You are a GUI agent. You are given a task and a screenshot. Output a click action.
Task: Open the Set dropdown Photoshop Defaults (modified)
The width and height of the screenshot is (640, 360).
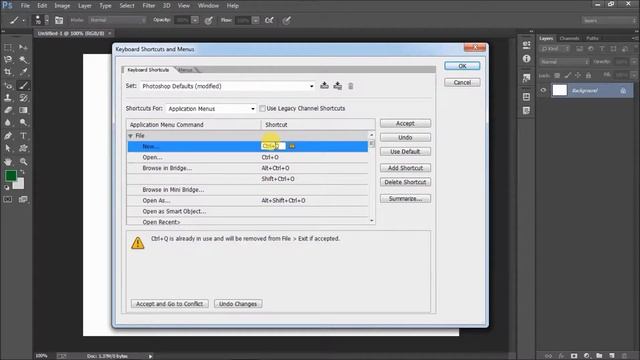(228, 86)
